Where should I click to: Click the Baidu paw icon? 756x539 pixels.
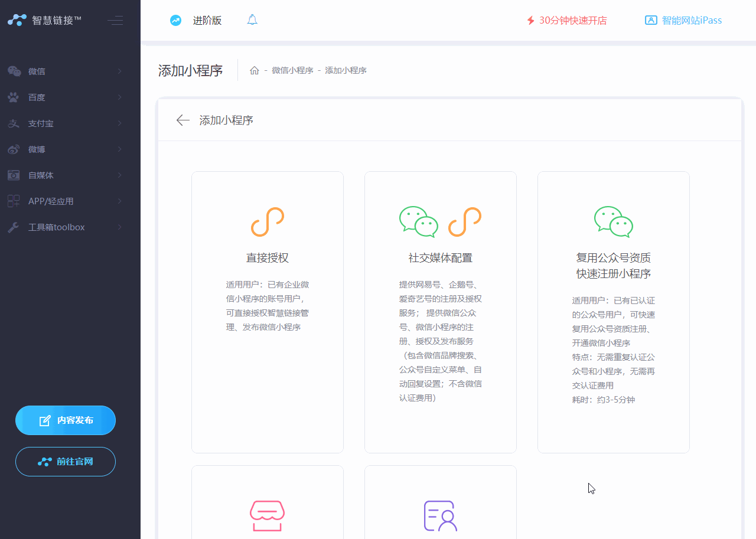click(x=14, y=97)
